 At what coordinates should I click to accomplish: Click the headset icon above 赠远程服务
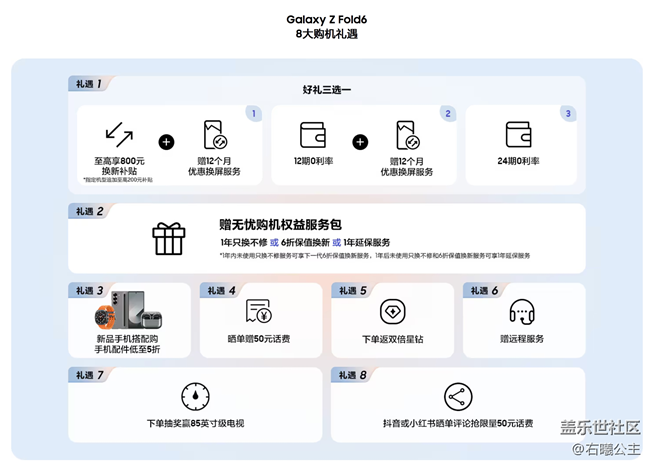(x=521, y=312)
